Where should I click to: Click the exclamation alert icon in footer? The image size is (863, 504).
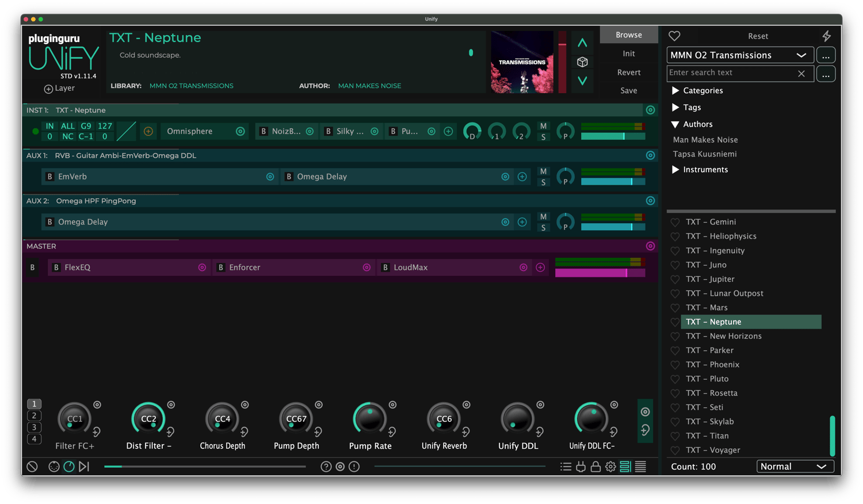[x=354, y=467]
